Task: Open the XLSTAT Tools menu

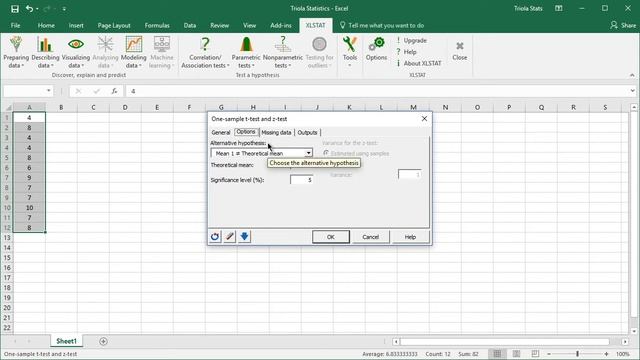Action: [x=350, y=52]
